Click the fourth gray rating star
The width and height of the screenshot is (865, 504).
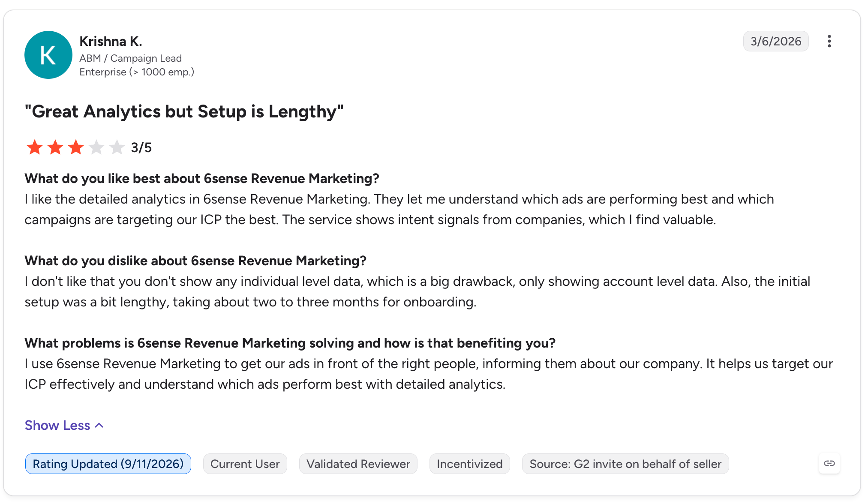coord(96,147)
